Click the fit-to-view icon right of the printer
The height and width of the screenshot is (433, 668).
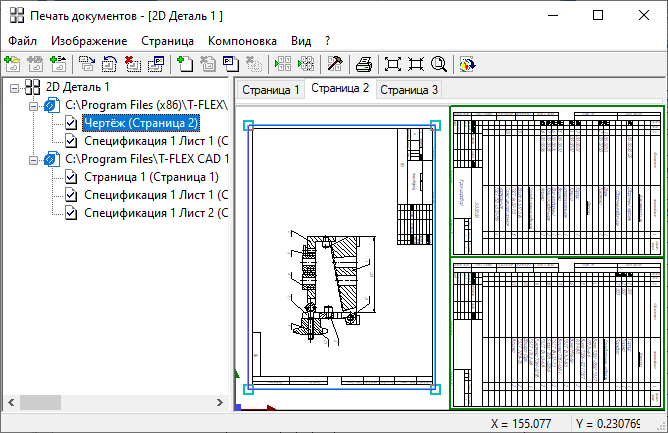(393, 64)
